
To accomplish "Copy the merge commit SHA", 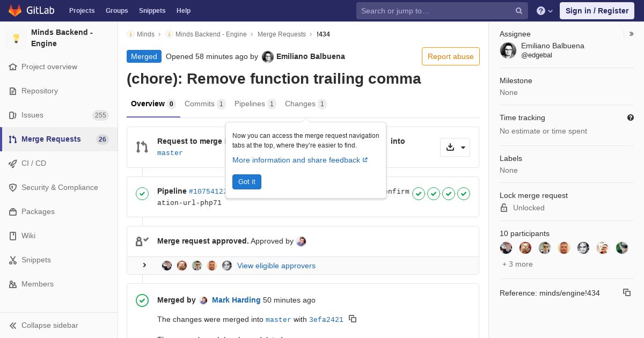I will (x=353, y=319).
